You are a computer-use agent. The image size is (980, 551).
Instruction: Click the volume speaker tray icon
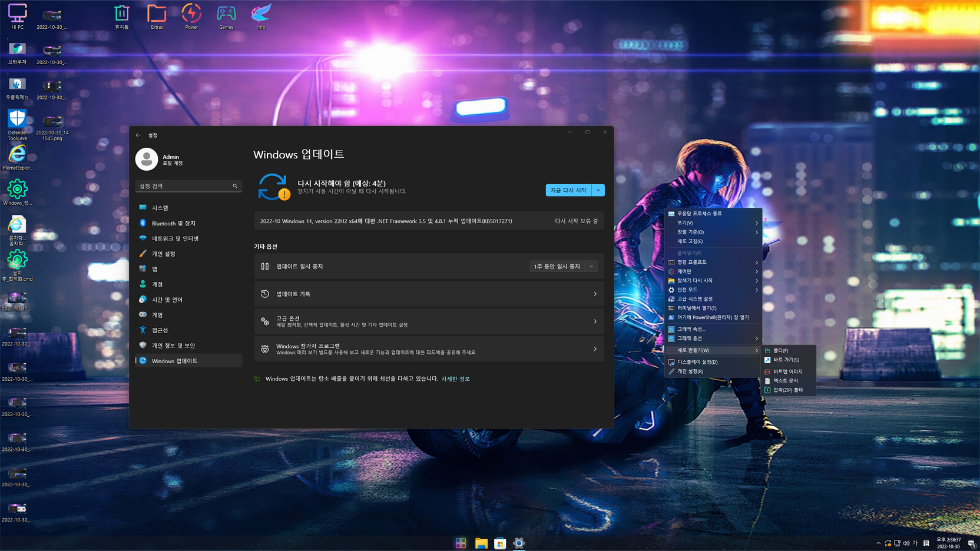(906, 543)
